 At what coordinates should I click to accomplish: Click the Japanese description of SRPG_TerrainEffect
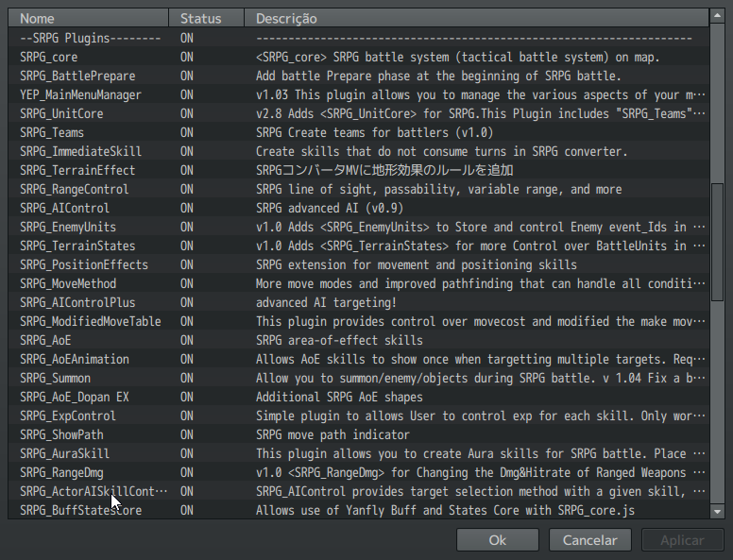pos(384,170)
